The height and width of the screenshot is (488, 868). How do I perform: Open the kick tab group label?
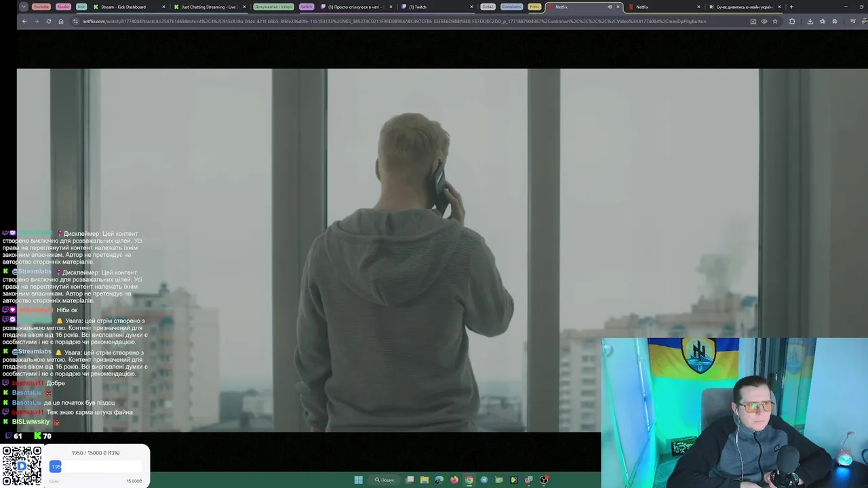coord(81,7)
